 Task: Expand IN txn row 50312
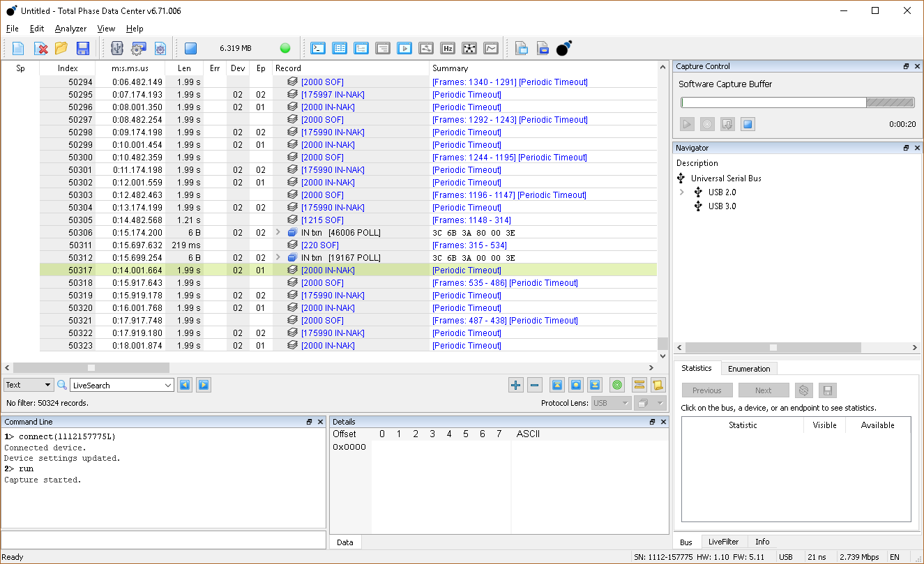(x=279, y=258)
